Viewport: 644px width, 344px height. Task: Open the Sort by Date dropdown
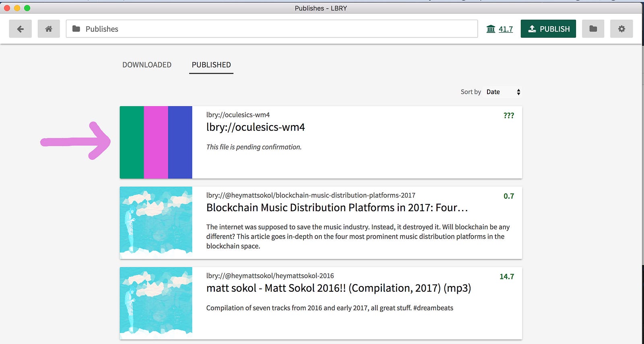click(x=503, y=92)
